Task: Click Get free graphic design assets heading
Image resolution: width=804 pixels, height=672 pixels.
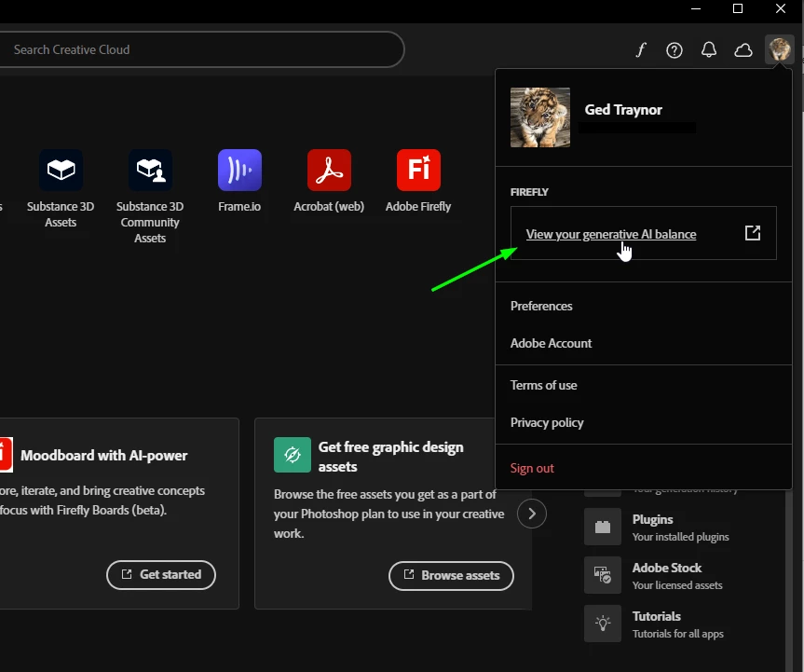Action: tap(390, 456)
